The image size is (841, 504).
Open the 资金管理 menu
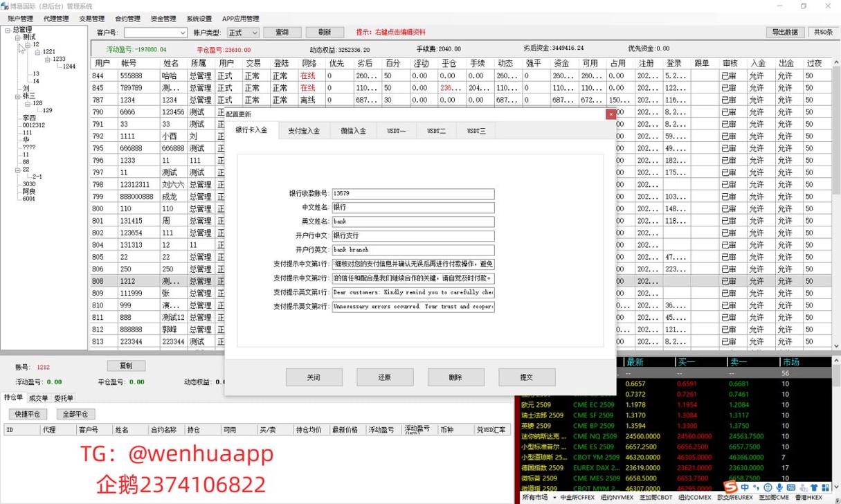point(163,19)
